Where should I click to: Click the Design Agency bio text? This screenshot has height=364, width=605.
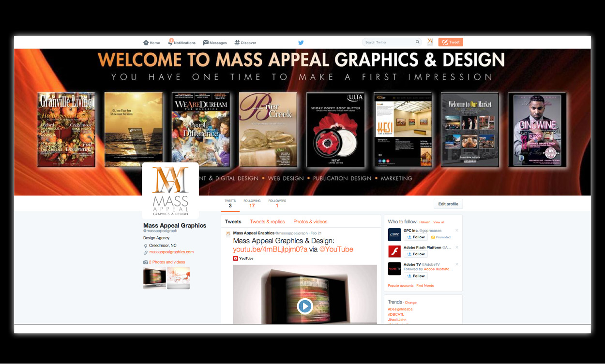coord(156,238)
